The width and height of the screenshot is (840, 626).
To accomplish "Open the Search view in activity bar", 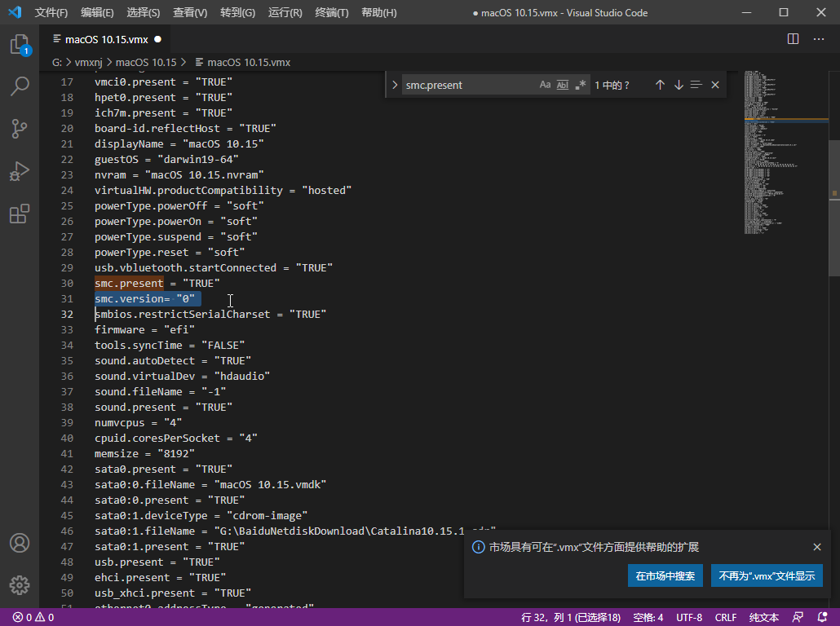I will tap(20, 86).
